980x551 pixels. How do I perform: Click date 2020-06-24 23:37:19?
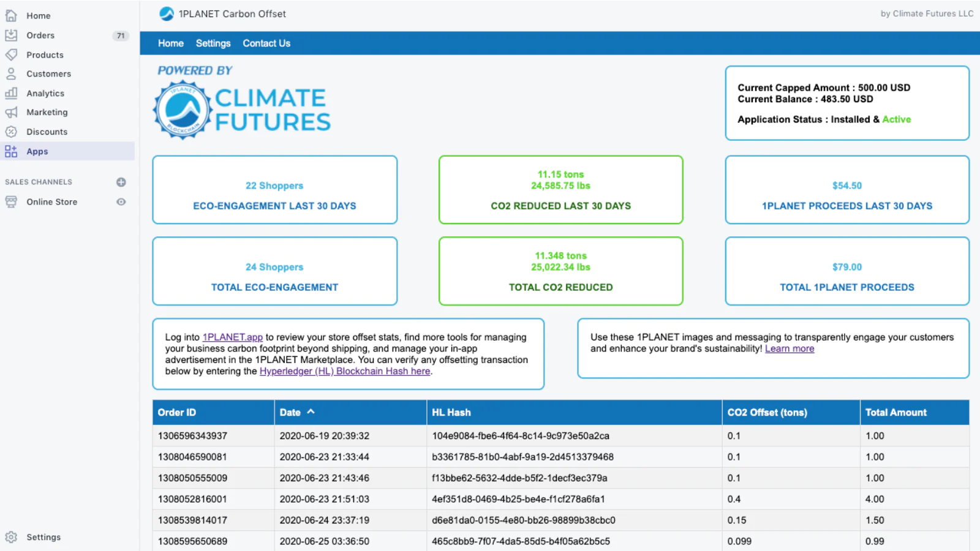(325, 520)
